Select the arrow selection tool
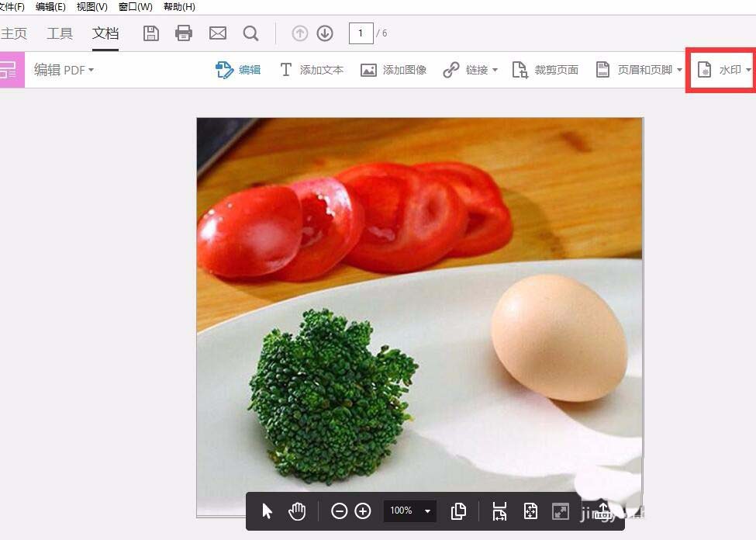The image size is (756, 540). (x=267, y=511)
